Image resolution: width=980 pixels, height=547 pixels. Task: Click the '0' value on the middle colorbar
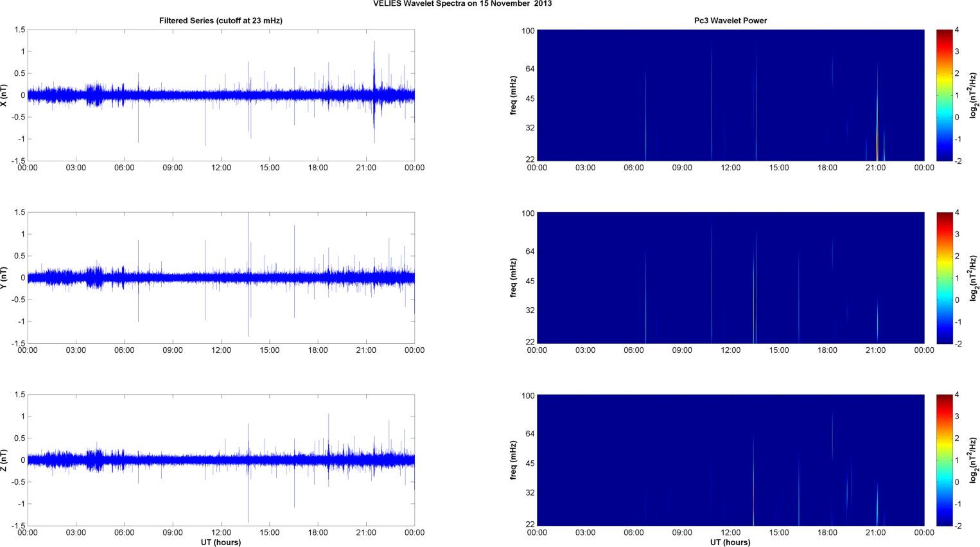[x=957, y=300]
